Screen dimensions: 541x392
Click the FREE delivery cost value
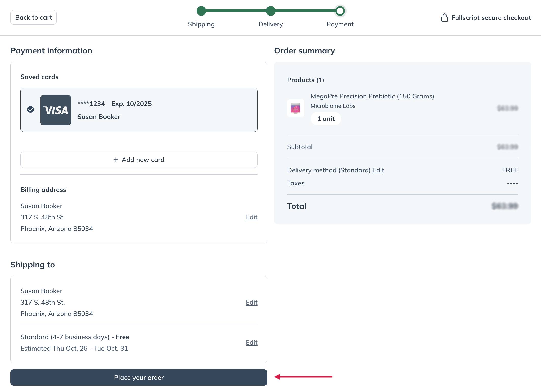[x=510, y=170]
